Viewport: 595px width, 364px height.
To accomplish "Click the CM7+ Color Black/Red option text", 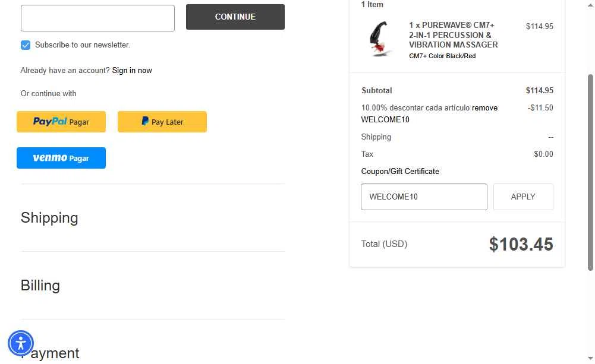I will [442, 56].
